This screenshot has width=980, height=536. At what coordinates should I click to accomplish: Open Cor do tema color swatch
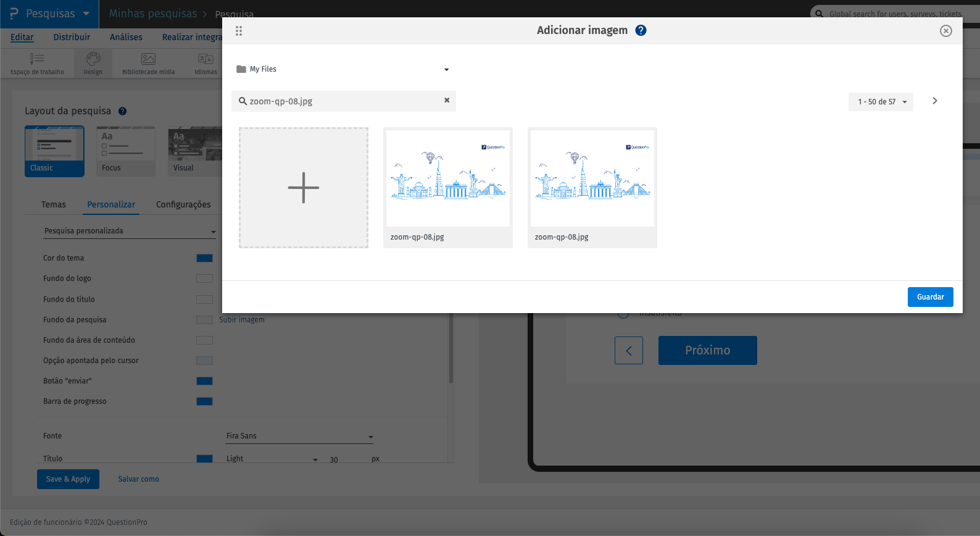pyautogui.click(x=204, y=258)
